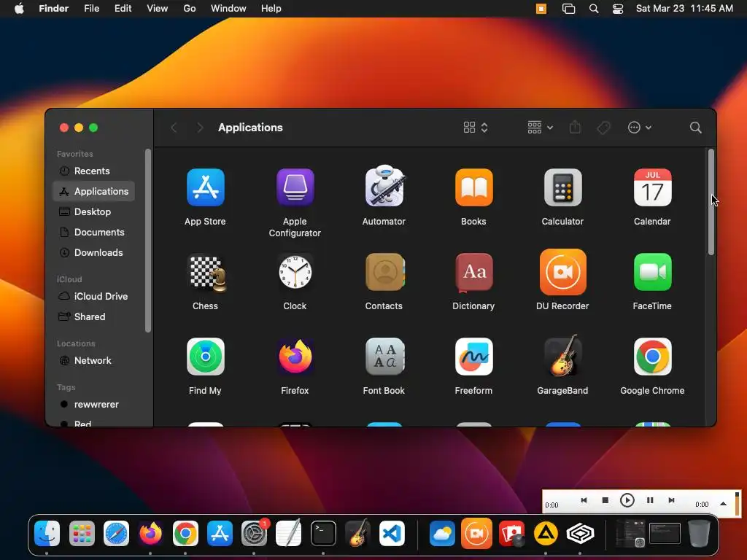Open the File menu
Screen dimensions: 747x560
[91, 9]
